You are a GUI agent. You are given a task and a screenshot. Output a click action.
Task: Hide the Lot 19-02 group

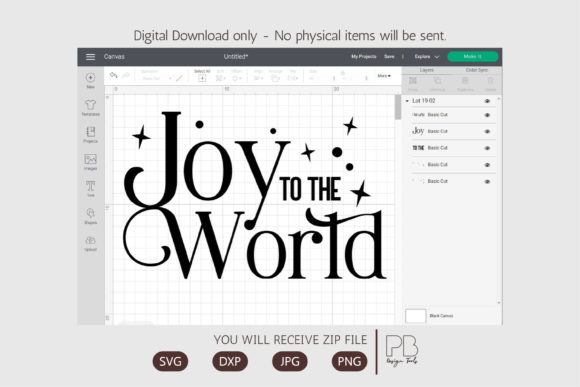pyautogui.click(x=487, y=101)
